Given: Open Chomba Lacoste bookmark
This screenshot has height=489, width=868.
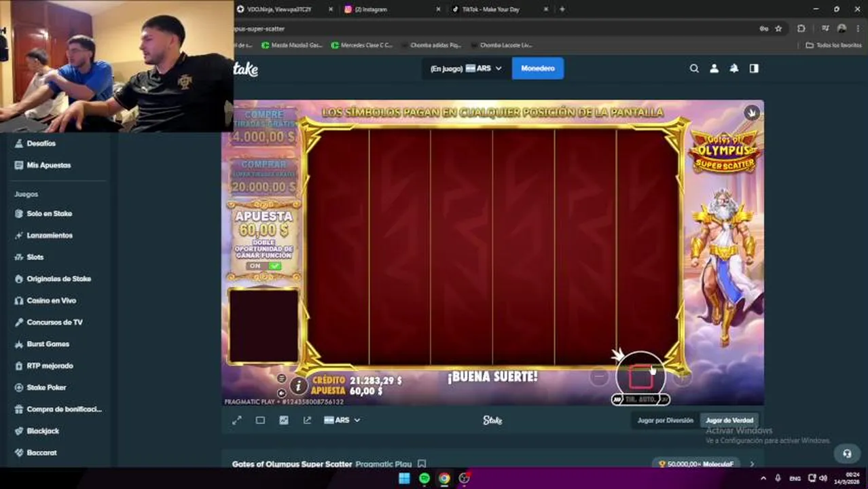Looking at the screenshot, I should pyautogui.click(x=501, y=46).
